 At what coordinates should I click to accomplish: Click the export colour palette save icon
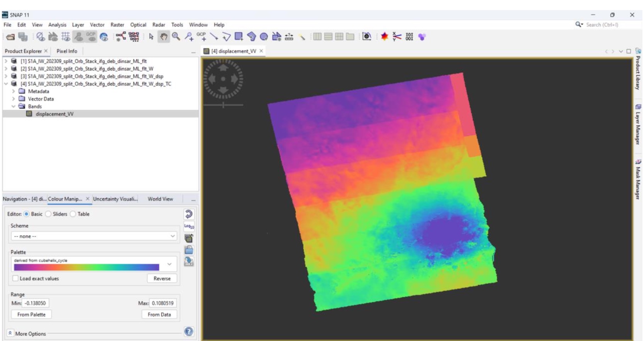[189, 262]
